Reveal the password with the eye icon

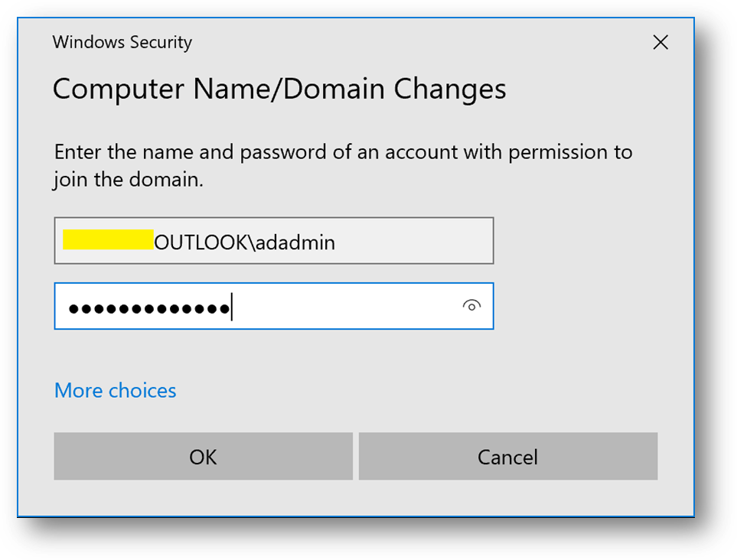(x=471, y=306)
